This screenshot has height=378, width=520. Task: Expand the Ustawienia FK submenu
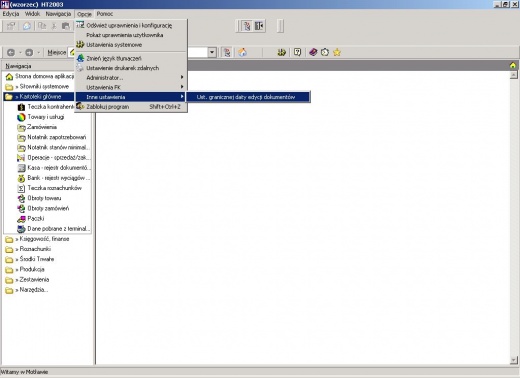(131, 87)
